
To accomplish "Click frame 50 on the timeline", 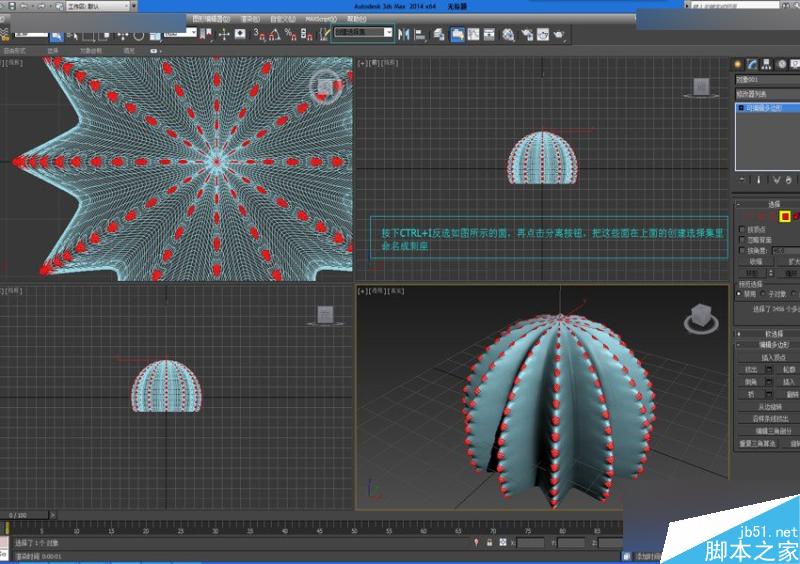I will [x=354, y=530].
